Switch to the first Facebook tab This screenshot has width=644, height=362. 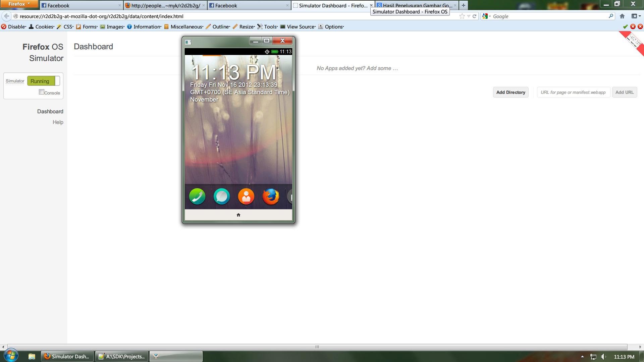point(81,5)
